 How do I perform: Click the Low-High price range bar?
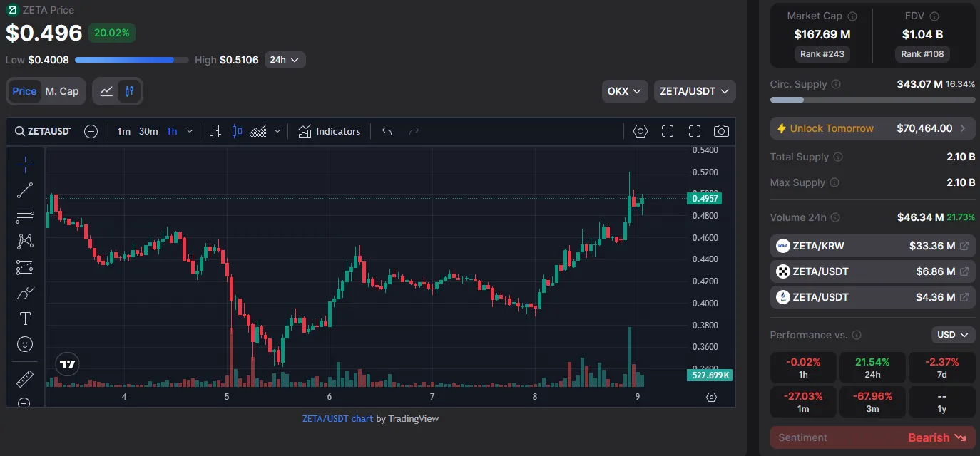click(x=132, y=60)
